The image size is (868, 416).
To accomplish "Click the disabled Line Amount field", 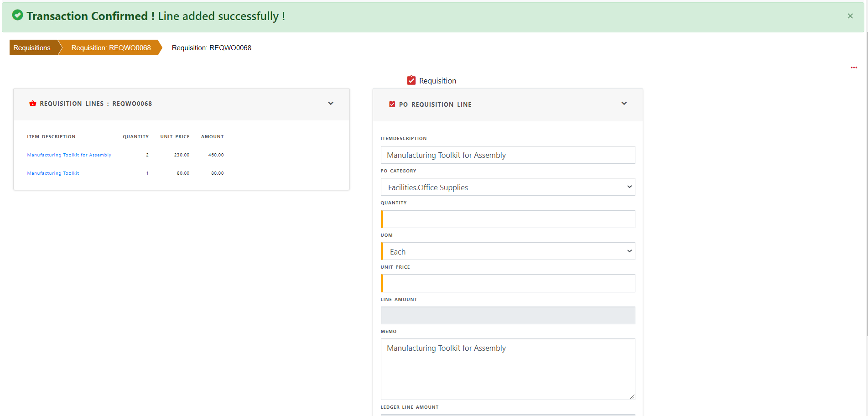I will 508,316.
